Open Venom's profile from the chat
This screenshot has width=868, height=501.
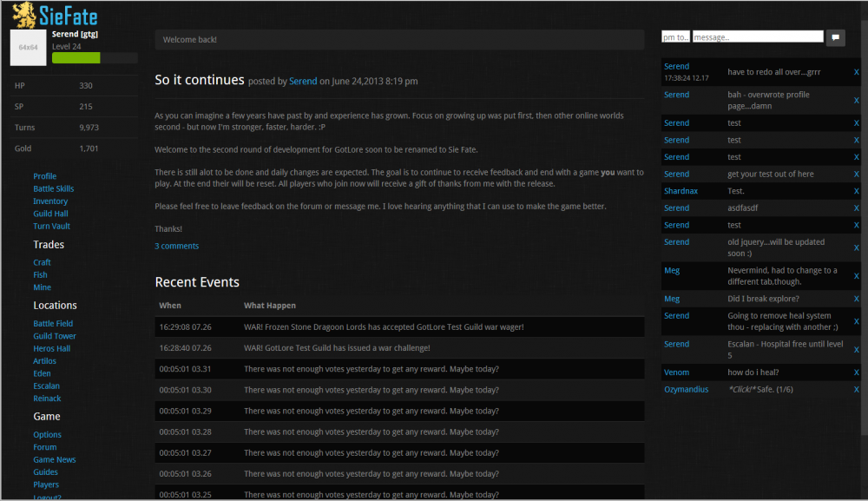click(676, 372)
